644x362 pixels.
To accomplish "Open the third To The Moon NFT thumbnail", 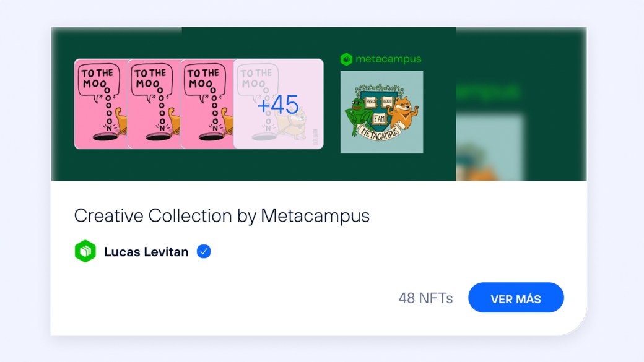I will point(207,104).
